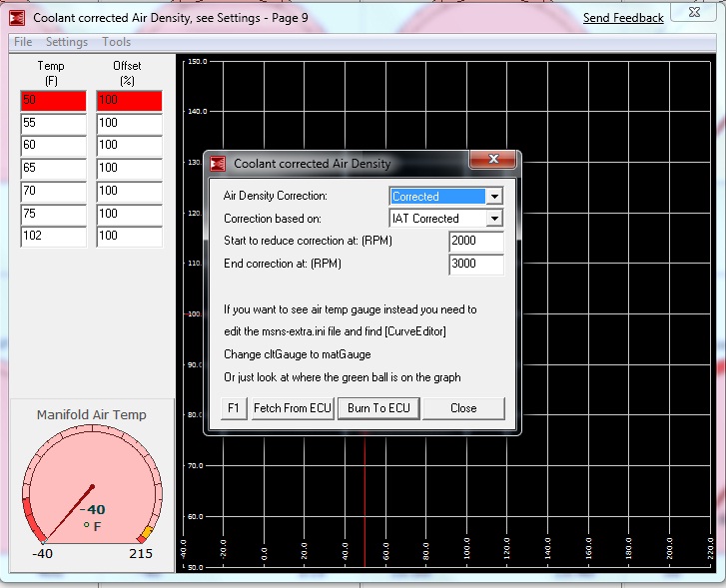This screenshot has height=588, width=726.
Task: Open the Air Density Correction dropdown
Action: click(x=493, y=197)
